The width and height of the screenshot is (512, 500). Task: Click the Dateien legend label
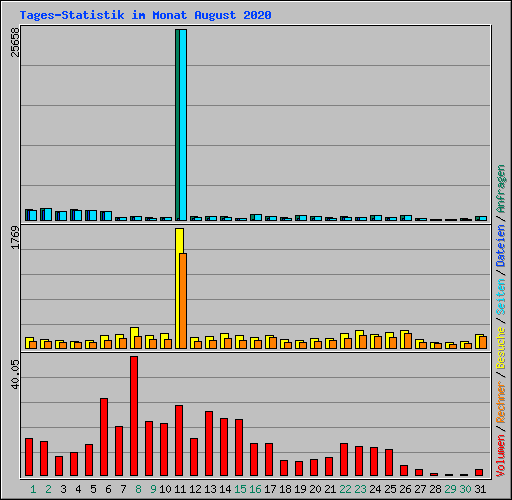(501, 246)
